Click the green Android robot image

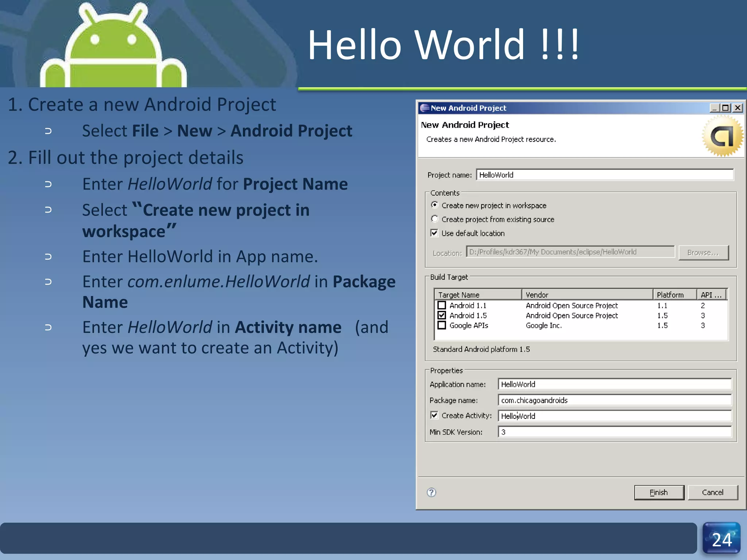[x=113, y=46]
